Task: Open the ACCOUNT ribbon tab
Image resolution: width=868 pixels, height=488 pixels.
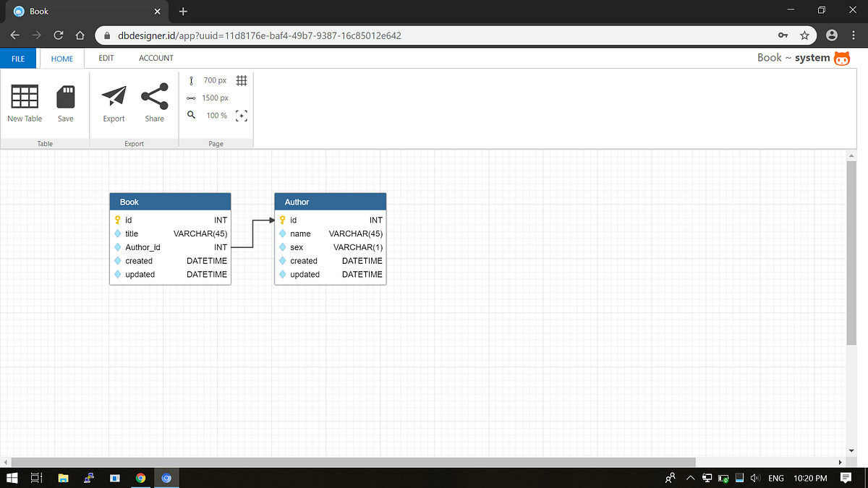Action: pyautogui.click(x=156, y=58)
